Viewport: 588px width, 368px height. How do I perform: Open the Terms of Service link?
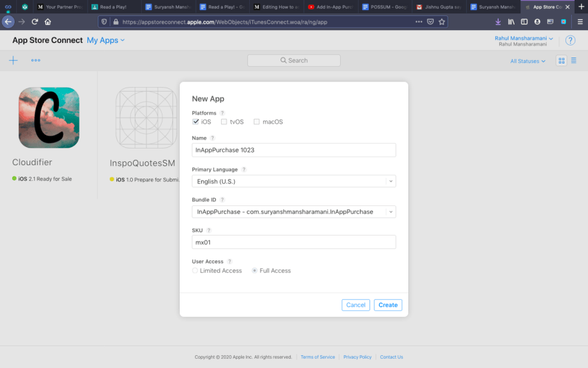[317, 357]
